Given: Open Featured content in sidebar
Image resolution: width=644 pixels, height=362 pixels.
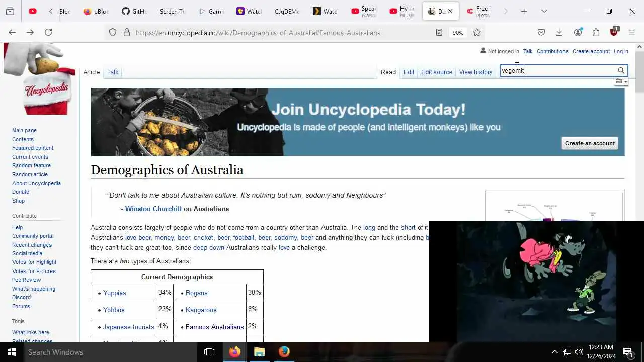Looking at the screenshot, I should [x=33, y=148].
